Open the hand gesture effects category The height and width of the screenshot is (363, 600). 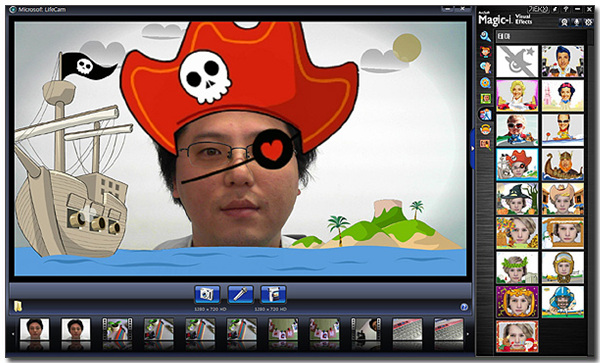click(x=486, y=67)
